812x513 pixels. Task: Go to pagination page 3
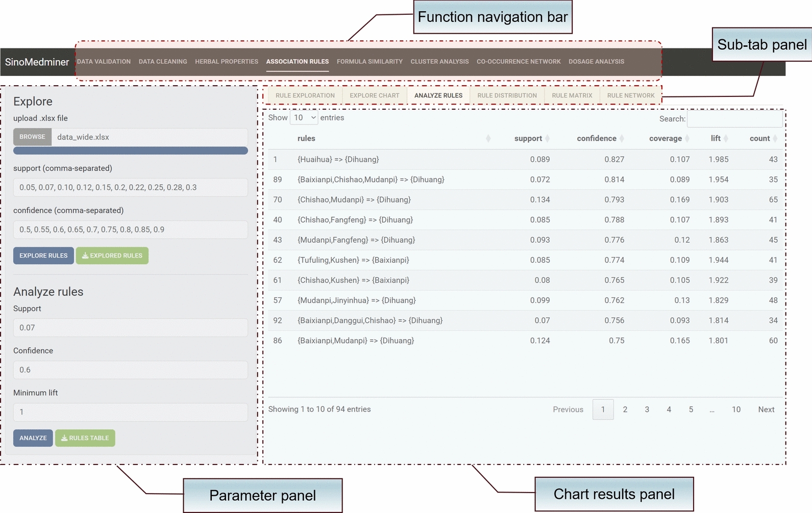pos(647,409)
